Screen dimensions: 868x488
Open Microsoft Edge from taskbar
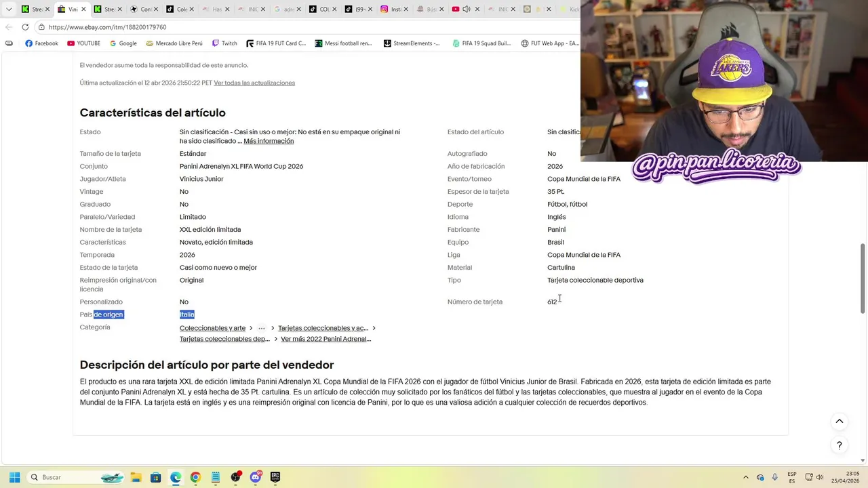pos(176,477)
